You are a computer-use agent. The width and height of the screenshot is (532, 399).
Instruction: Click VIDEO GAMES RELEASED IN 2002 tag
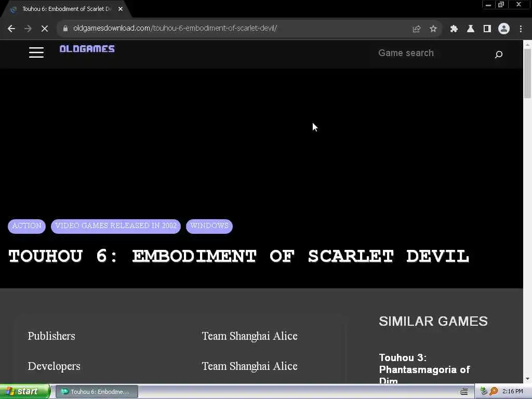[x=116, y=227]
